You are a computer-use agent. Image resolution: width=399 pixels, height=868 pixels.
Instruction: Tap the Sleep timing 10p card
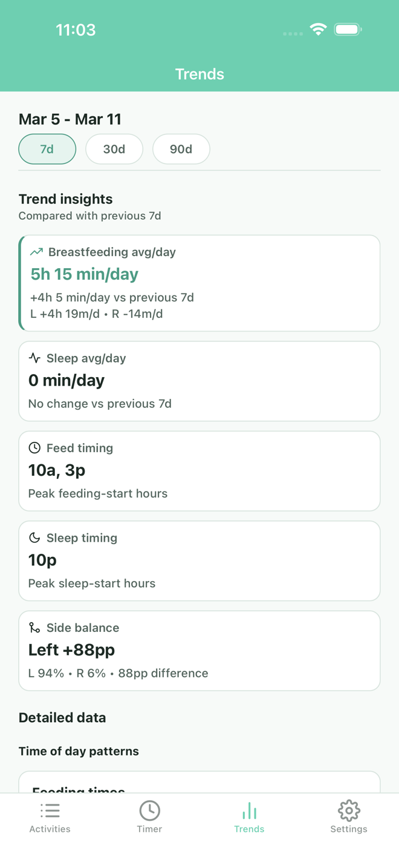point(199,561)
